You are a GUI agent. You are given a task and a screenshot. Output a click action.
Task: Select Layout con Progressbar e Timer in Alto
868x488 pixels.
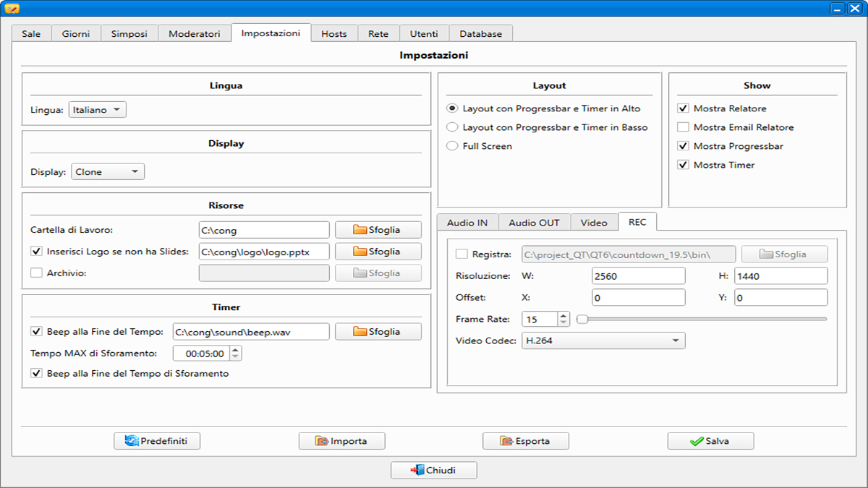452,108
